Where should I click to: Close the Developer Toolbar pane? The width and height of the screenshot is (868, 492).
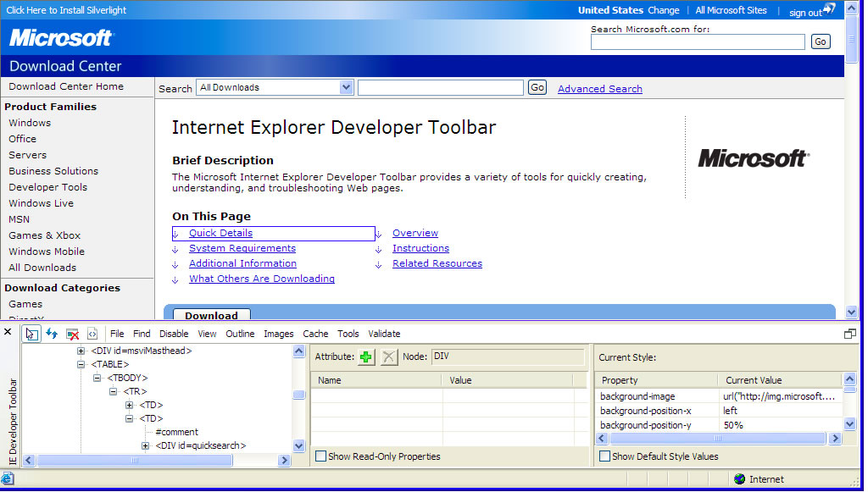coord(8,332)
